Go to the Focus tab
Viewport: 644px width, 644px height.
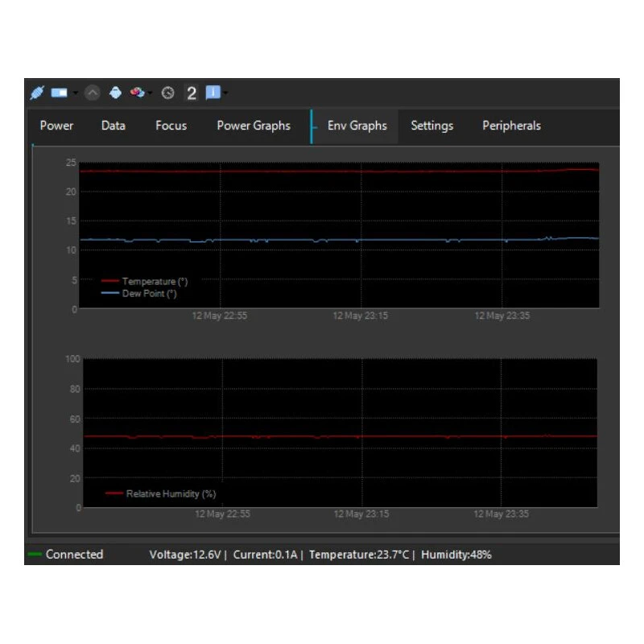point(171,126)
